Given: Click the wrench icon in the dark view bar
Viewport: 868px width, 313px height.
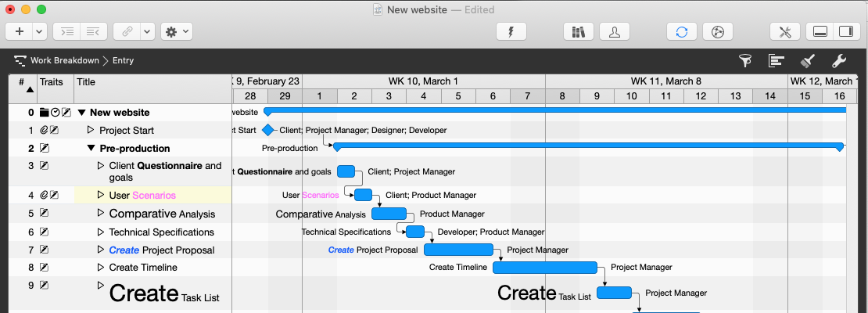Looking at the screenshot, I should (838, 60).
